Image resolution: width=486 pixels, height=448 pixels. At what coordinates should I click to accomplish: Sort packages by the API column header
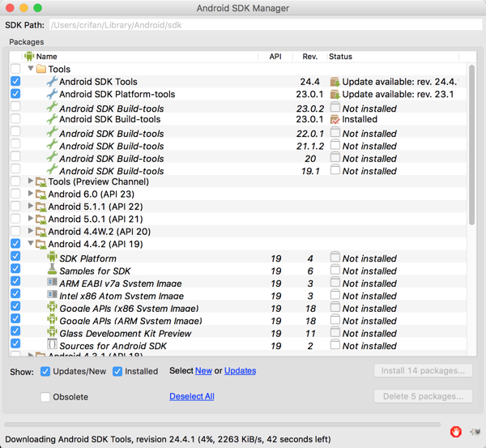click(x=275, y=57)
